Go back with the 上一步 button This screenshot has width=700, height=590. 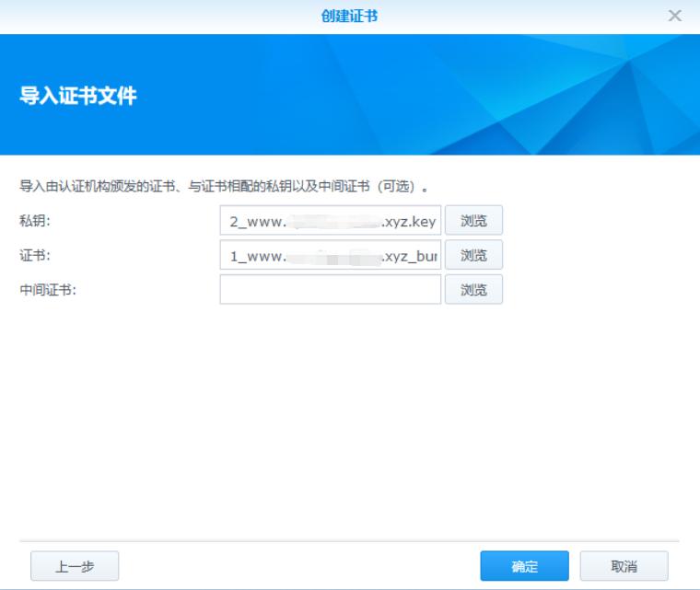point(75,566)
